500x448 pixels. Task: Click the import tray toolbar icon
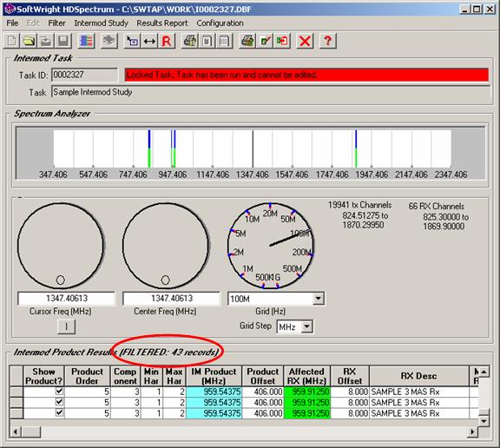click(x=46, y=41)
